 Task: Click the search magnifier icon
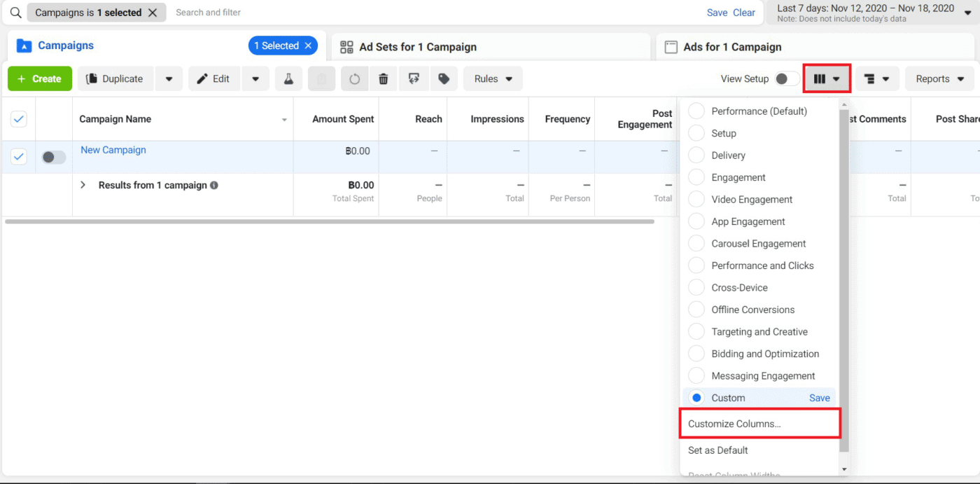coord(15,13)
